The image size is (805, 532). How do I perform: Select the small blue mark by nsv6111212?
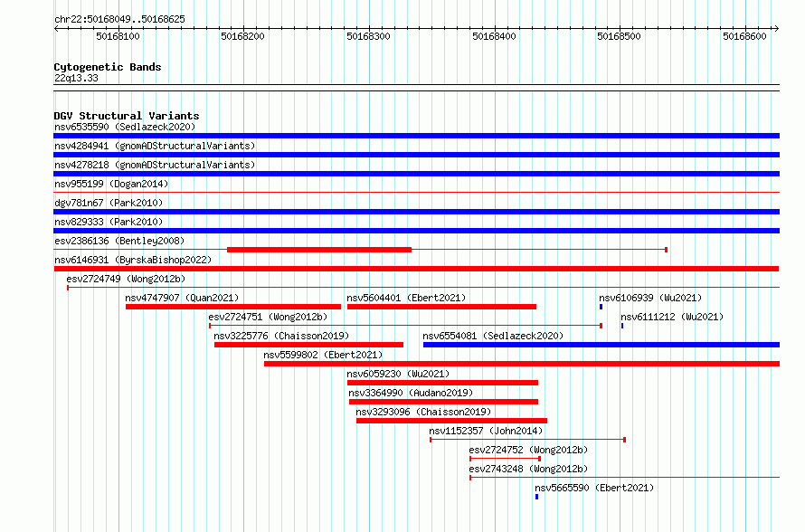(x=622, y=326)
